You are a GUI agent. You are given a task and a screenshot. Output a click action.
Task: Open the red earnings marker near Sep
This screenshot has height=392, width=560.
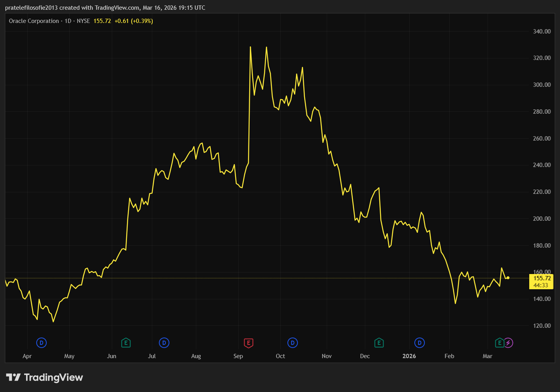[x=248, y=343]
